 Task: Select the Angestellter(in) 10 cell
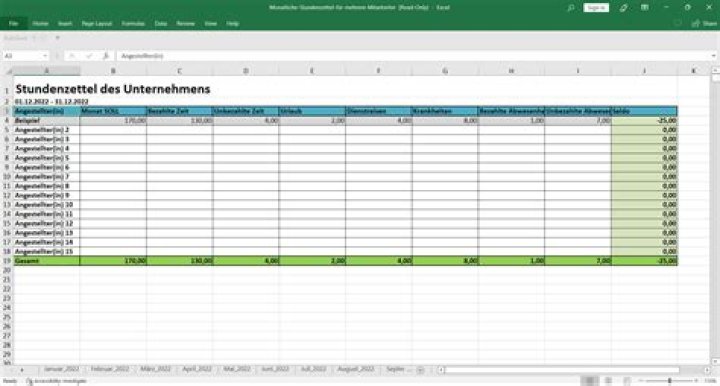click(47, 205)
